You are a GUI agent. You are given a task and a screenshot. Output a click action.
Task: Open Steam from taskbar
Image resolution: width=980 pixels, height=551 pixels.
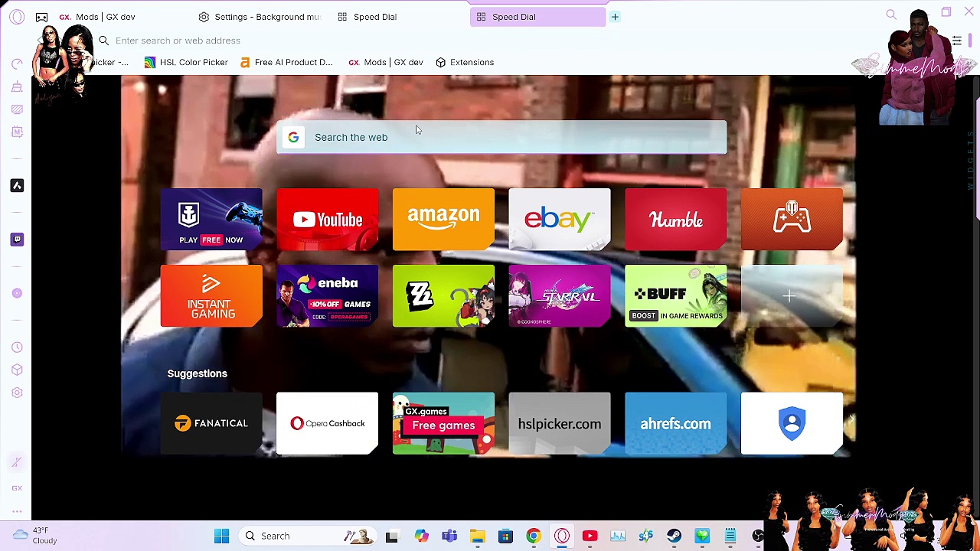coord(674,536)
